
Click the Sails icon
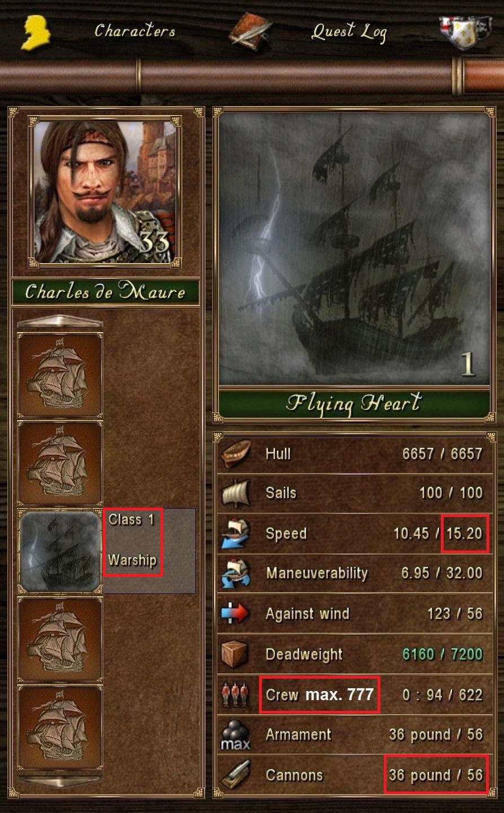click(x=236, y=493)
